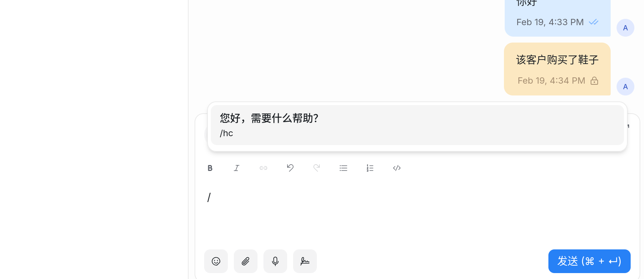Insert a hyperlink using the link icon
Image resolution: width=644 pixels, height=279 pixels.
coord(263,168)
